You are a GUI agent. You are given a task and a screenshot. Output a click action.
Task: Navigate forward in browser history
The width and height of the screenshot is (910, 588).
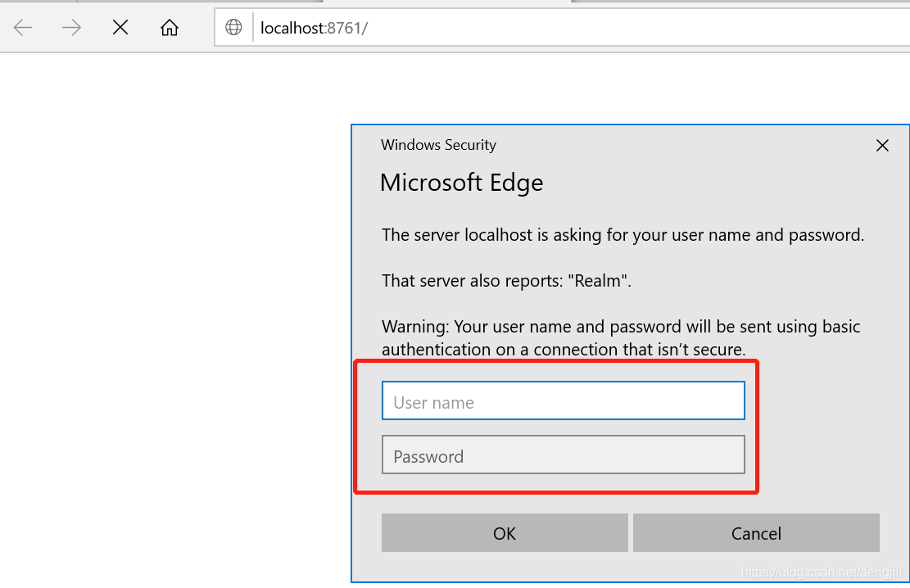pos(71,27)
